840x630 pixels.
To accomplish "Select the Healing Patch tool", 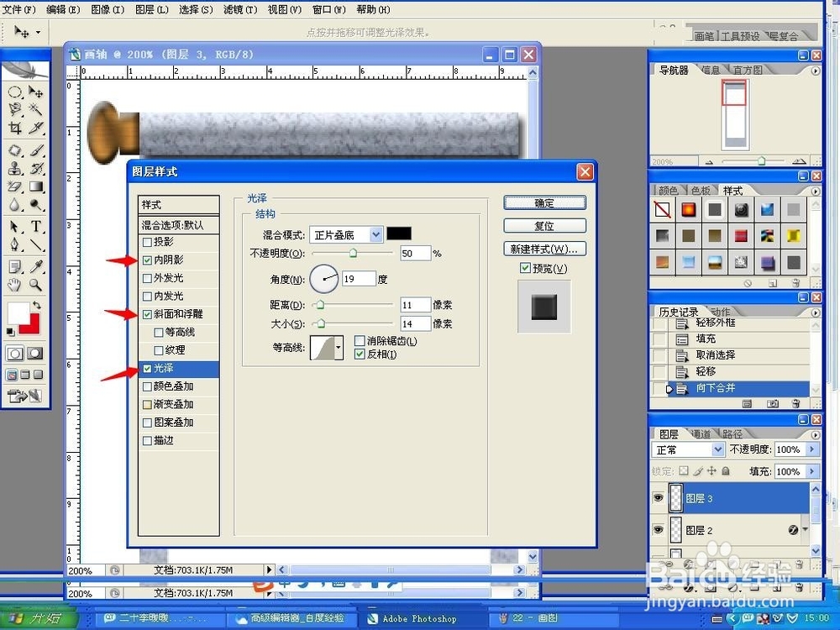I will point(15,150).
